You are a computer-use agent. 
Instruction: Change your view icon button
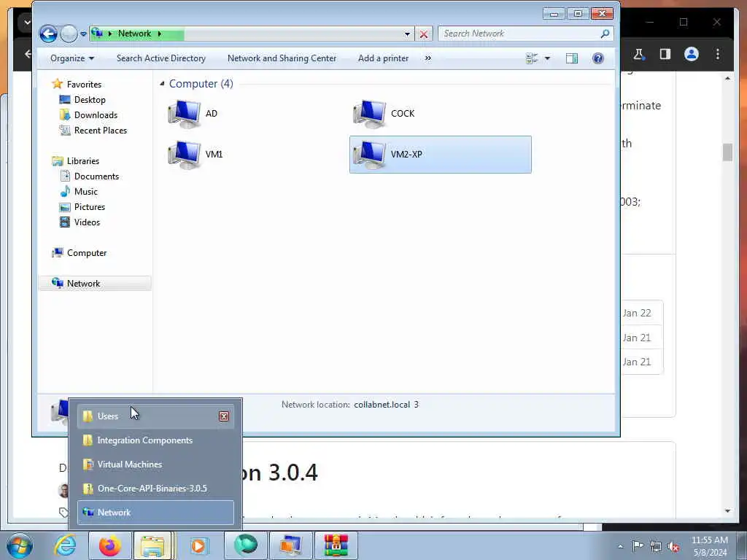coord(532,58)
